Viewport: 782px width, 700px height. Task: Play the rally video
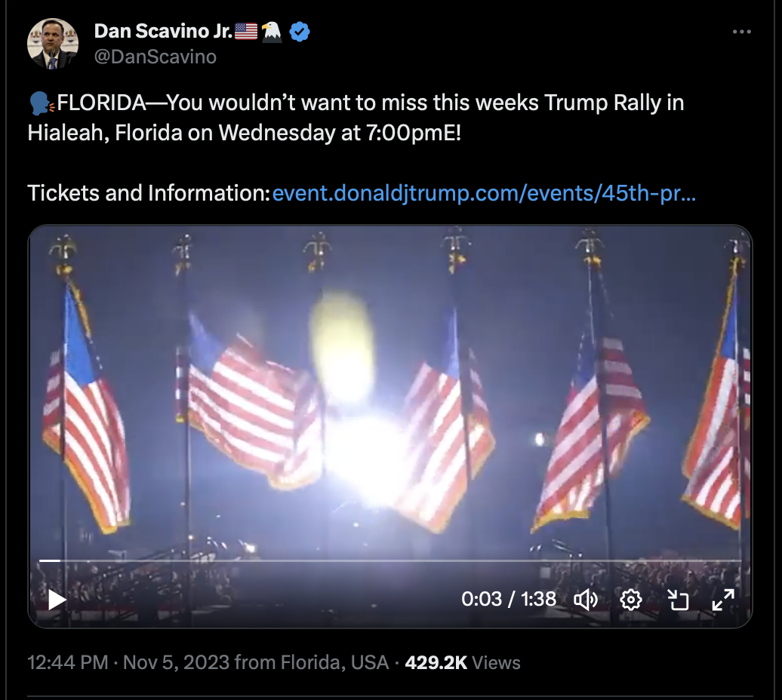tap(57, 600)
